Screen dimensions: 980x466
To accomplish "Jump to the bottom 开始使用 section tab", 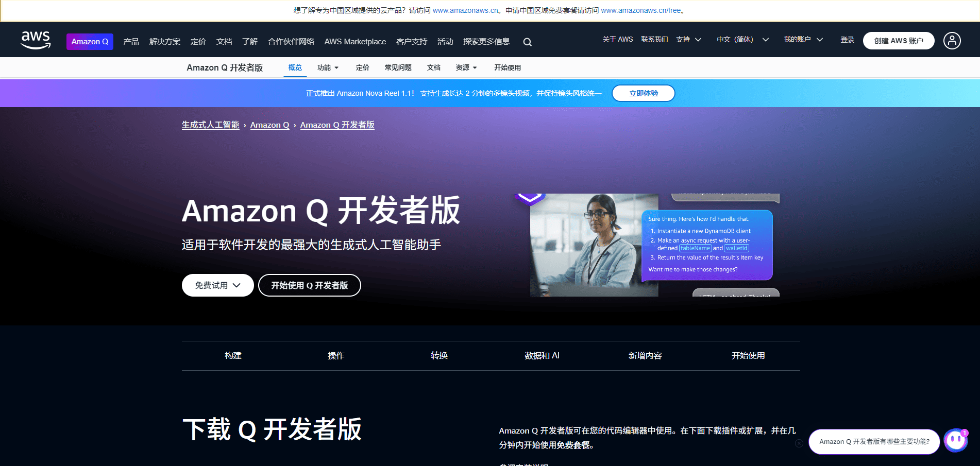I will click(x=748, y=356).
